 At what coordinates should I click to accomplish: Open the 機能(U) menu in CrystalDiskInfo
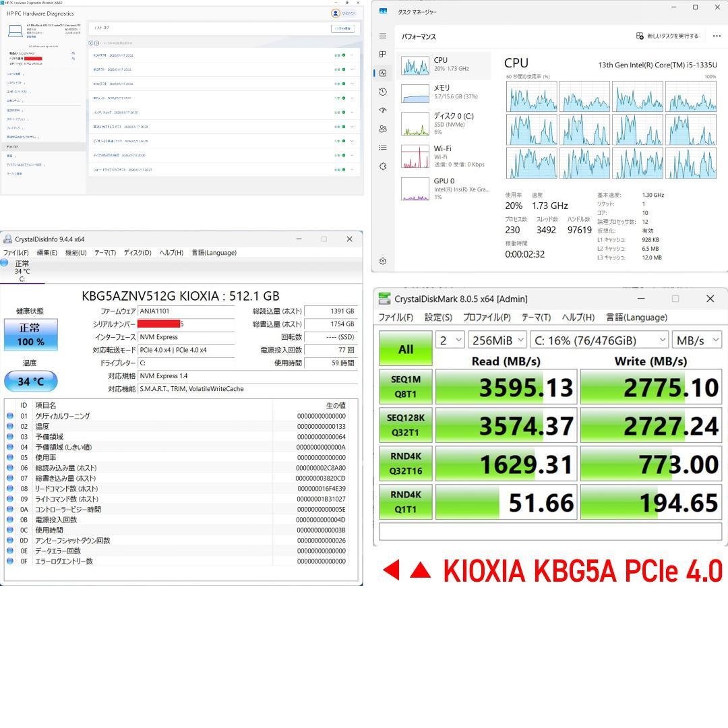pyautogui.click(x=75, y=253)
